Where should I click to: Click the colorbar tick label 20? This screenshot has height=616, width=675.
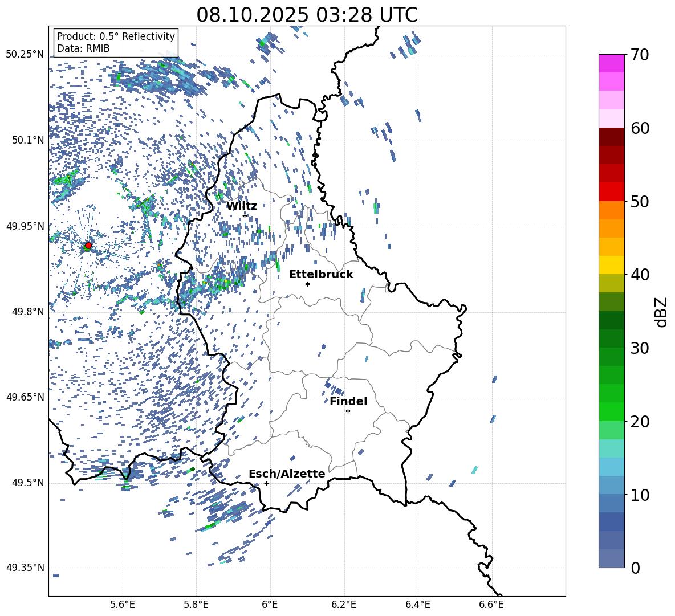pos(640,422)
